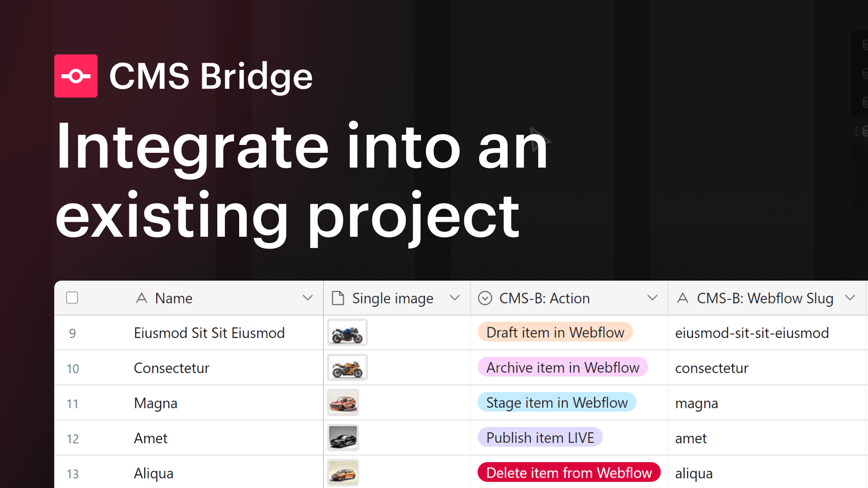This screenshot has width=868, height=488.
Task: Click the page icon beside Single image header
Action: [338, 298]
